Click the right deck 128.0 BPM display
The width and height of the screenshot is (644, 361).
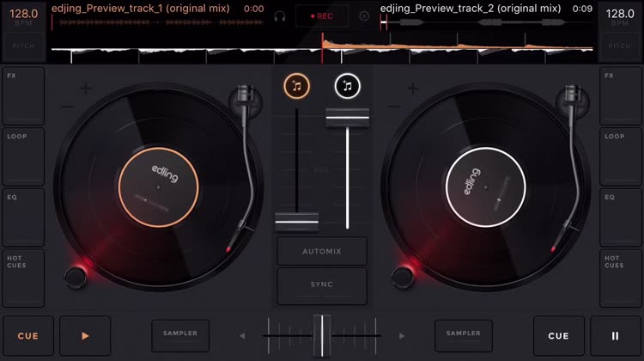620,16
